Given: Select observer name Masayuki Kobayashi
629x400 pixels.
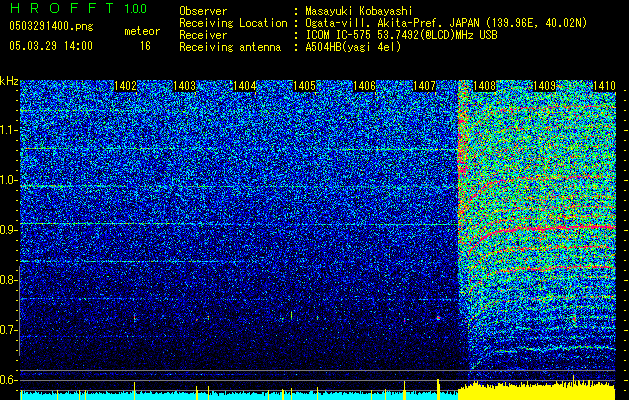Looking at the screenshot, I should pos(359,12).
